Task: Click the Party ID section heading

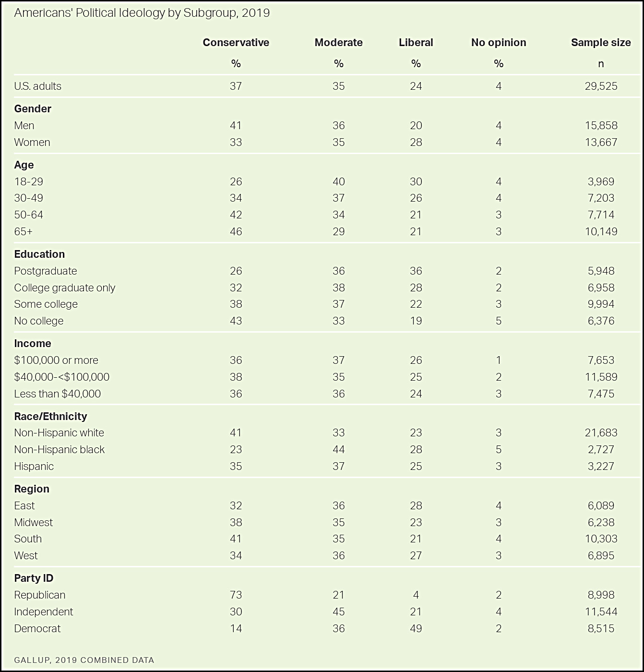Action: 34,578
